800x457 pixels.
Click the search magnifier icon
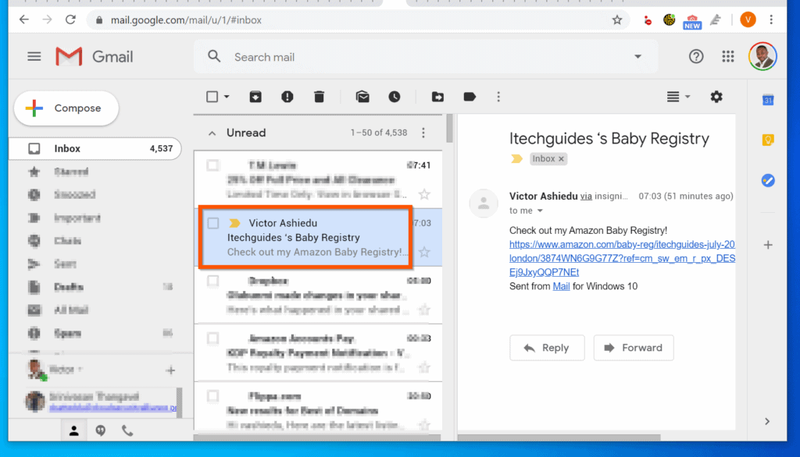tap(214, 57)
